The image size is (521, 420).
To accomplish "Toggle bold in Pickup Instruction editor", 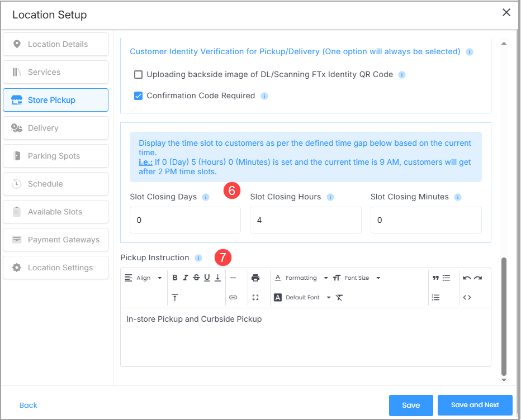I will coord(175,278).
